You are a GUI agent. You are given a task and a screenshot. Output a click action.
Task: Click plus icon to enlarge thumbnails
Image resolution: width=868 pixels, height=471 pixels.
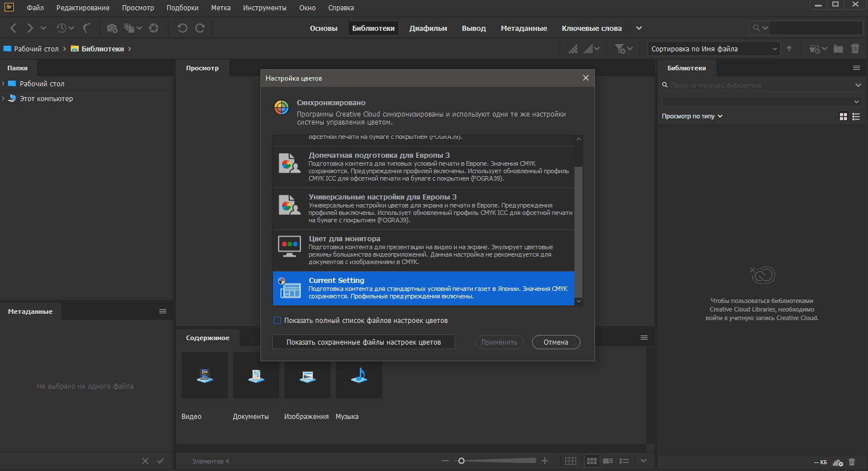[x=545, y=461]
